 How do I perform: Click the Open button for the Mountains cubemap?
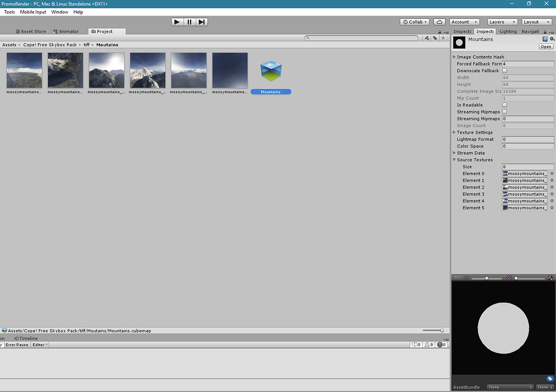click(x=545, y=46)
